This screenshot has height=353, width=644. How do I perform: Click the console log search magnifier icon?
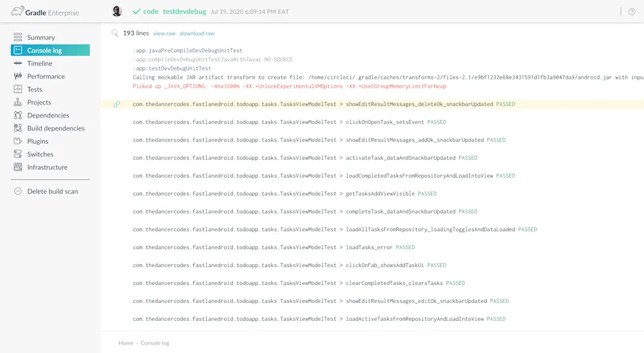pyautogui.click(x=115, y=33)
